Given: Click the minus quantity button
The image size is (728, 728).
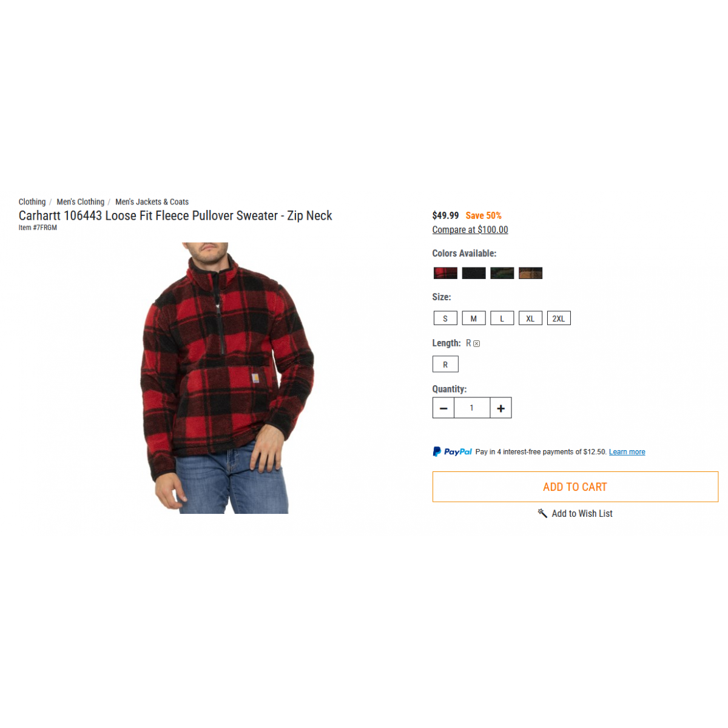Looking at the screenshot, I should click(443, 408).
